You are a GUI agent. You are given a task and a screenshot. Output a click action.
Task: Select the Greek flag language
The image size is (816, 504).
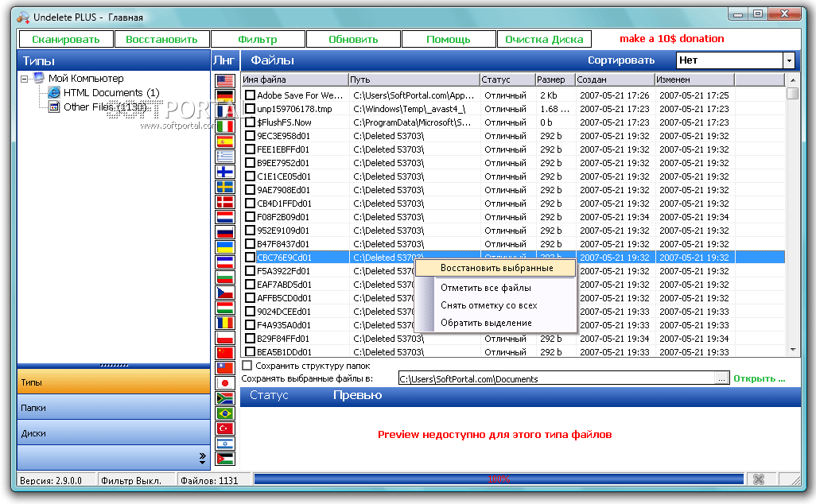pos(225,157)
